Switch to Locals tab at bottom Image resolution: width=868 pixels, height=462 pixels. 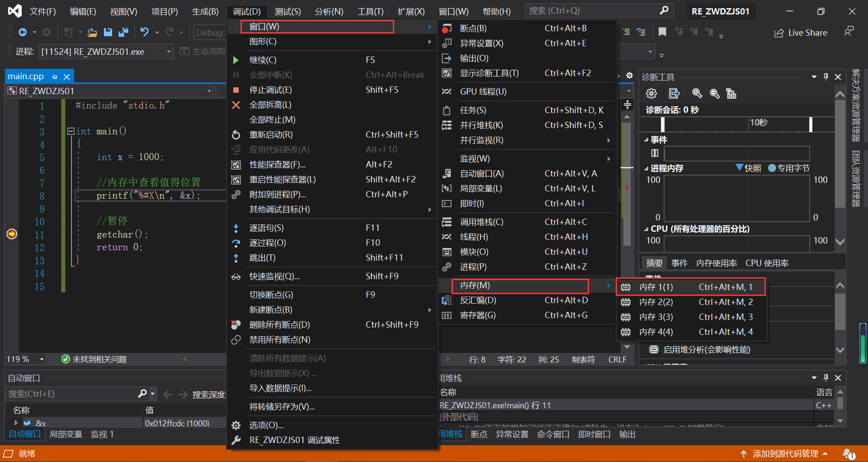(66, 434)
